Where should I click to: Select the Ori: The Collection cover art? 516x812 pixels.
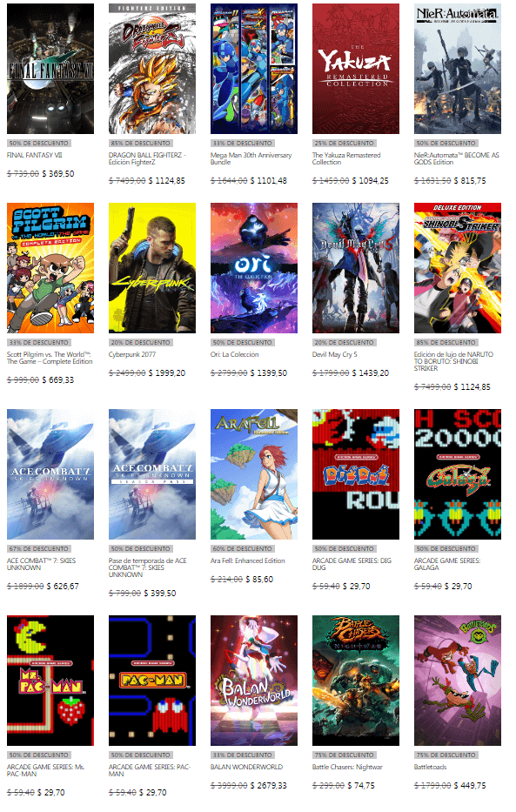254,268
